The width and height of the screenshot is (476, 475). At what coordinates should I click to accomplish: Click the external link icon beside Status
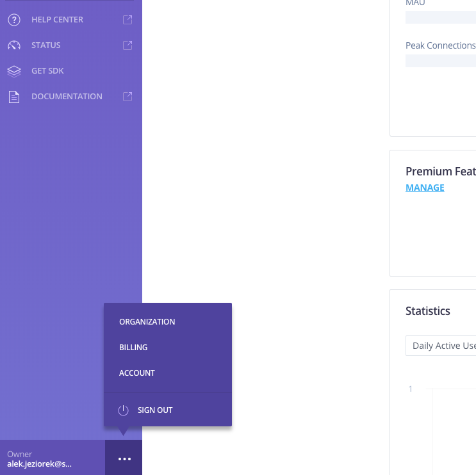127,45
